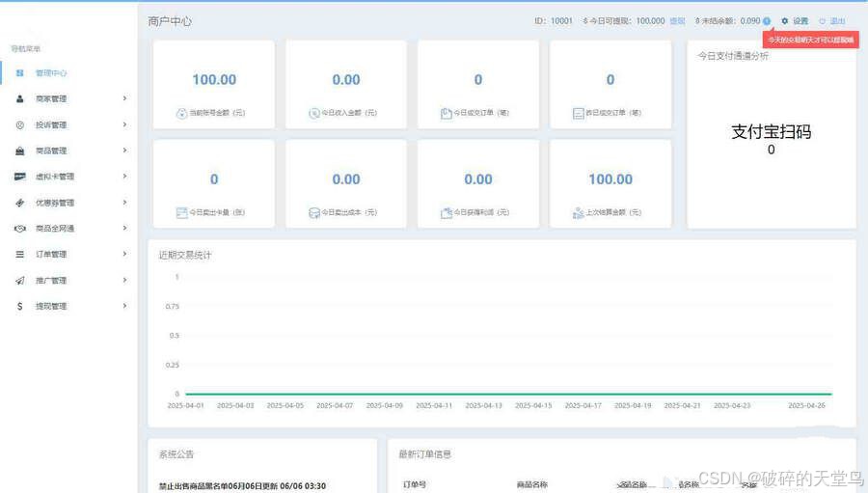The width and height of the screenshot is (868, 493).
Task: Select the 推广管理 menu label
Action: point(51,281)
